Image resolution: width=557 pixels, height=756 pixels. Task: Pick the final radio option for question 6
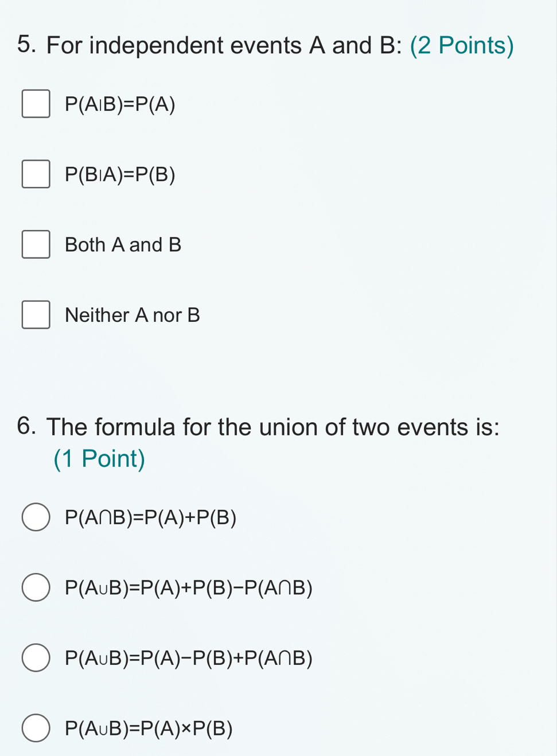click(x=35, y=728)
